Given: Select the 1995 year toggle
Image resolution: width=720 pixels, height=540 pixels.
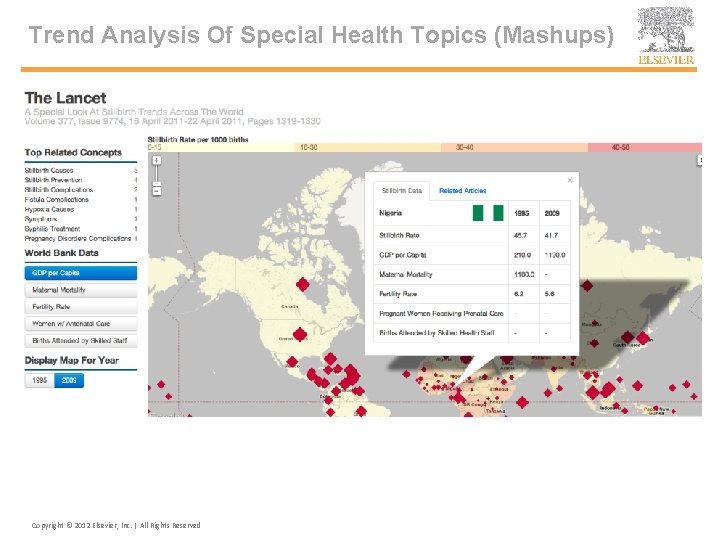Looking at the screenshot, I should coord(40,380).
